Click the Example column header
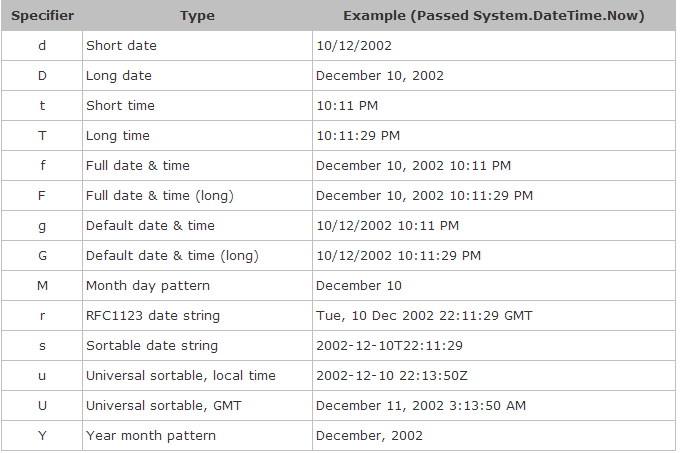 click(494, 16)
